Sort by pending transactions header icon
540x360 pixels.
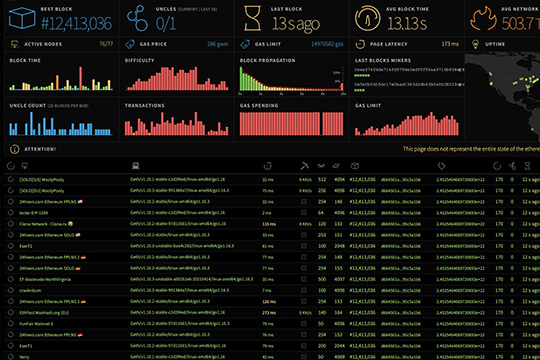[x=336, y=166]
